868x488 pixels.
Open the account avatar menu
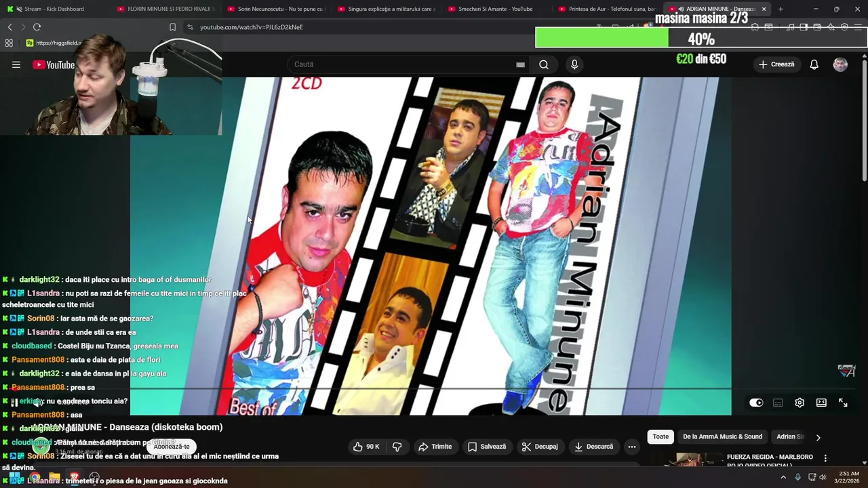[x=840, y=64]
